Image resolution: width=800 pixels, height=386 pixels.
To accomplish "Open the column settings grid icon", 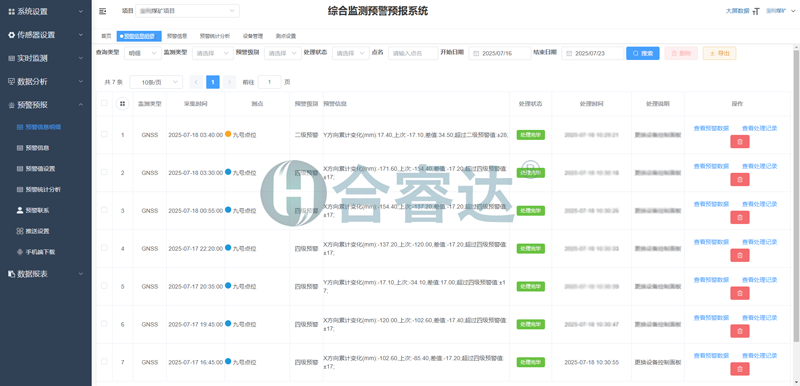I will click(x=122, y=104).
